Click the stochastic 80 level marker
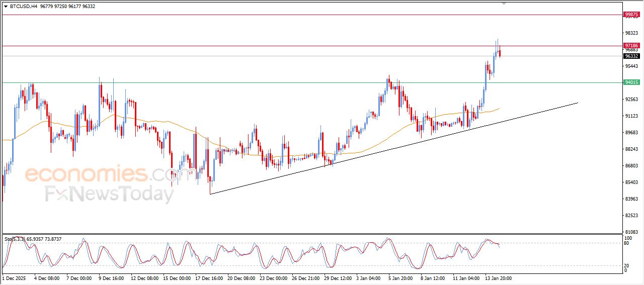Screen dimensions: 644x285 pos(627,243)
